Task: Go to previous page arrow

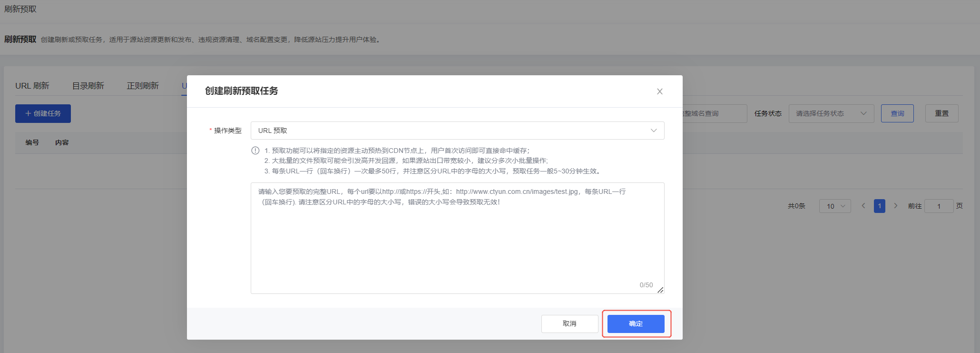Action: coord(863,206)
